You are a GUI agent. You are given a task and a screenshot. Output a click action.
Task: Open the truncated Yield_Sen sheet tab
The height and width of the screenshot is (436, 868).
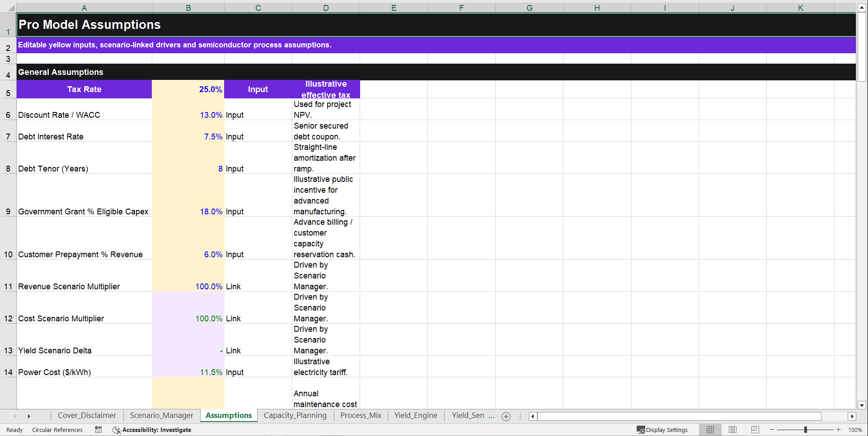[468, 415]
